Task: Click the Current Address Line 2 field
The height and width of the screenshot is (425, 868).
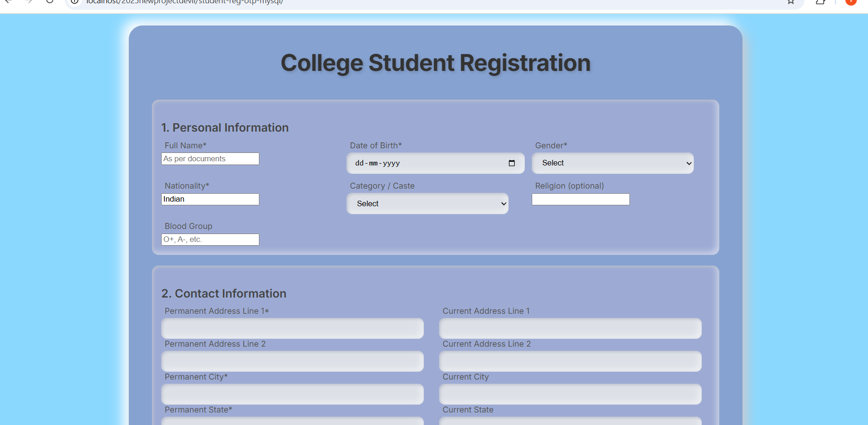Action: tap(570, 361)
